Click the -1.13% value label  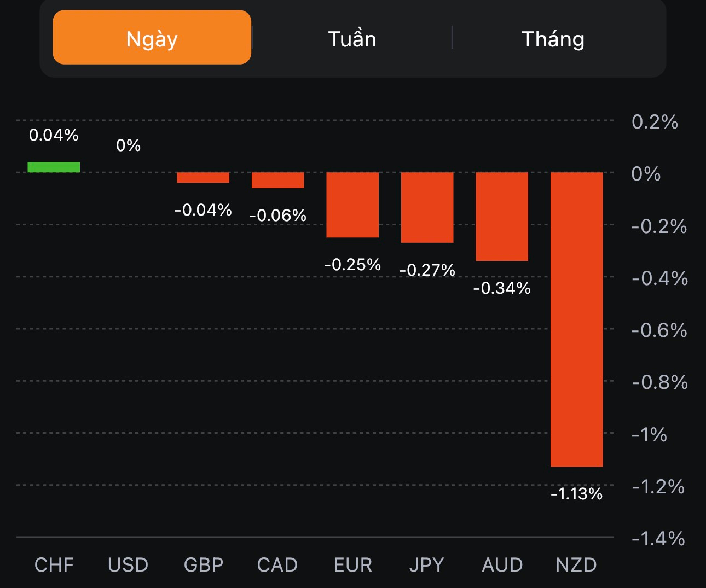[576, 494]
